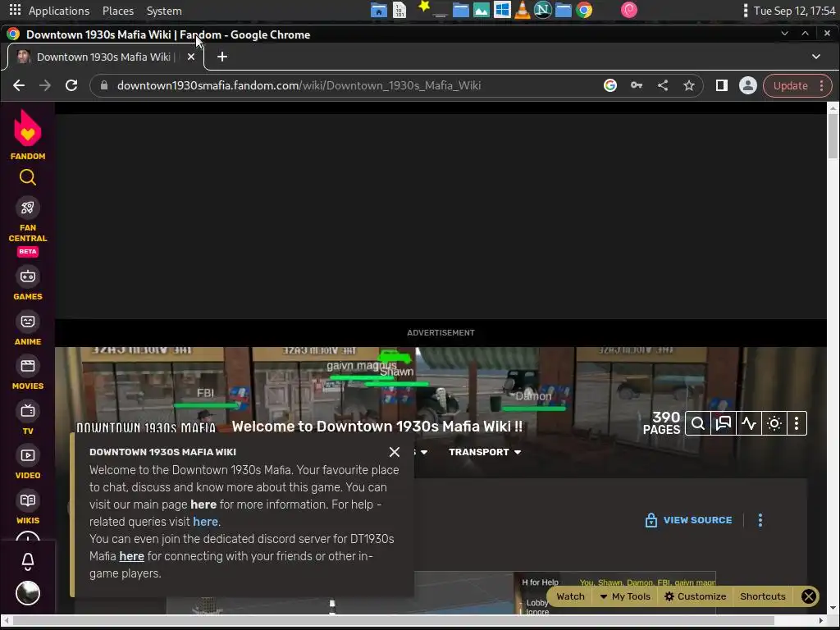Follow the discord server 'here' link
The width and height of the screenshot is (840, 630).
click(x=132, y=556)
